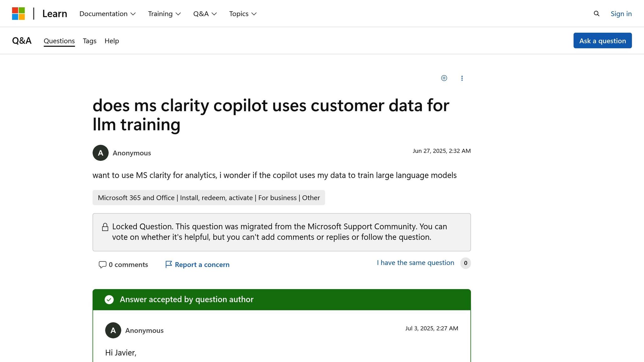Open the search magnifier icon
The height and width of the screenshot is (362, 644).
(x=597, y=14)
